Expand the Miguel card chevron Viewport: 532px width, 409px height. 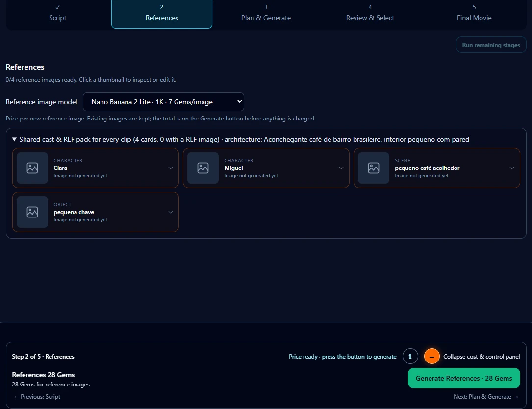coord(341,168)
